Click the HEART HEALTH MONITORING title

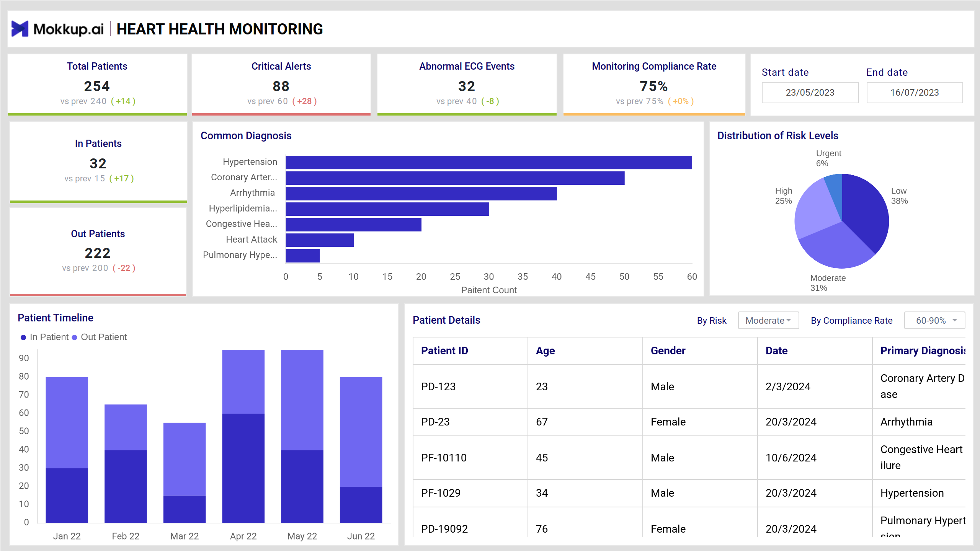coord(219,29)
